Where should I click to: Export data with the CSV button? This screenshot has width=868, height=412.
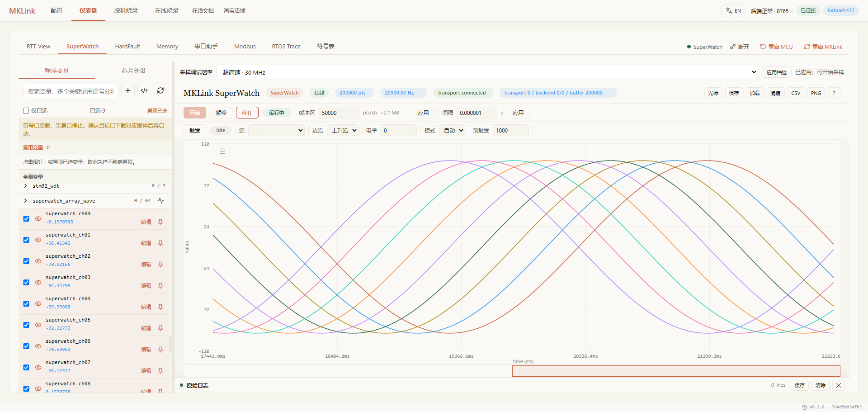pos(796,93)
